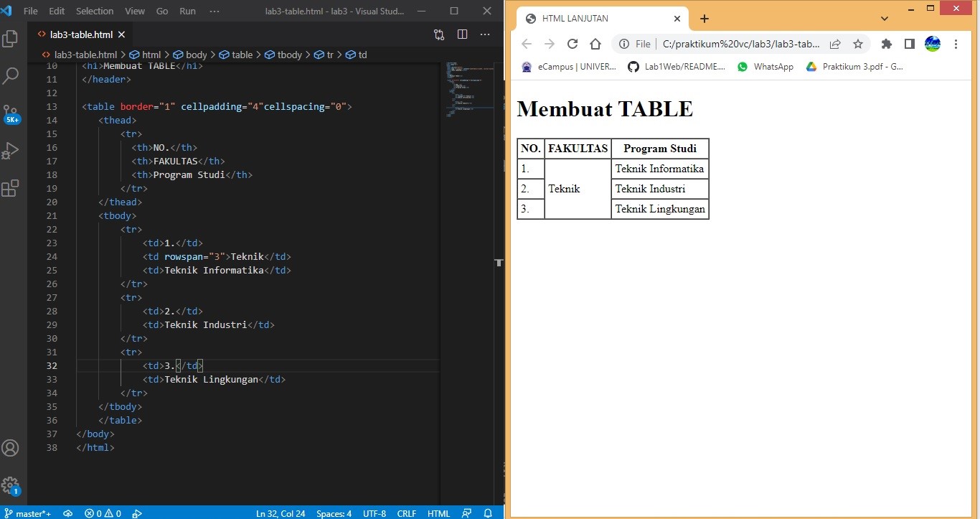Open the Accounts icon above the settings gear
980x519 pixels.
(x=11, y=447)
